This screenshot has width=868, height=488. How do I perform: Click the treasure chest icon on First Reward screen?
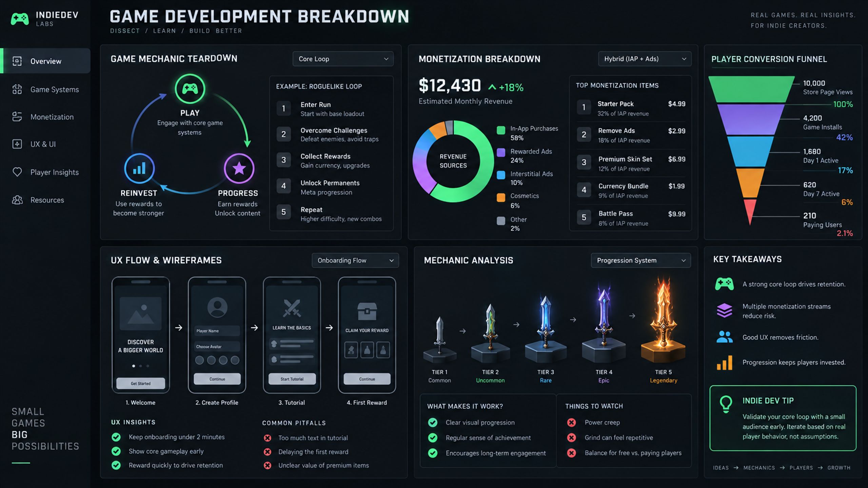[367, 311]
